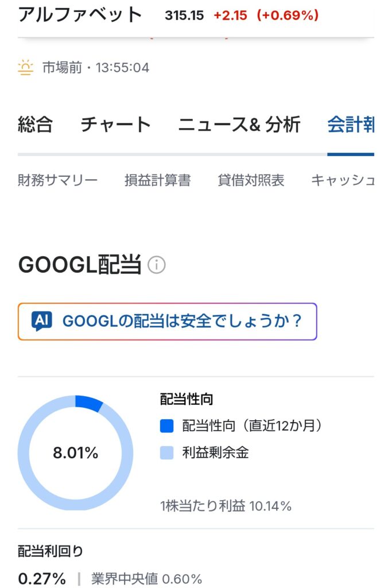The image size is (392, 588).
Task: Click the AI badge icon
Action: (x=40, y=321)
